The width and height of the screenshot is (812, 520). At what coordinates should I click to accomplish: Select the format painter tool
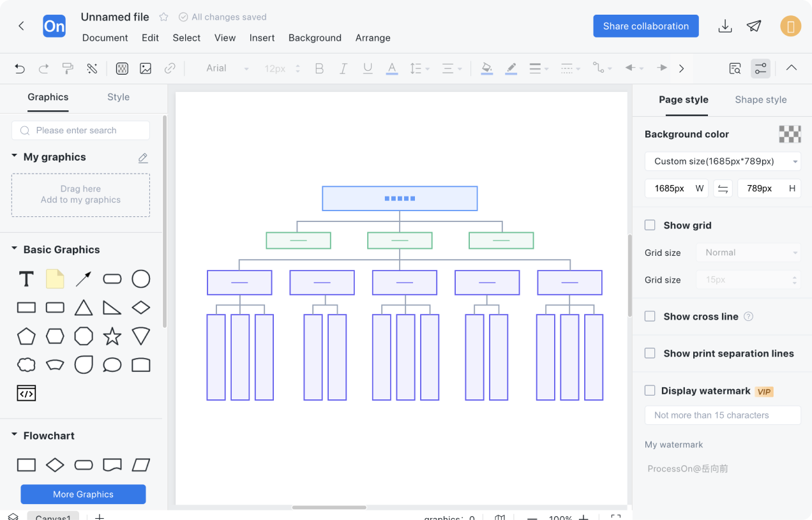[68, 68]
